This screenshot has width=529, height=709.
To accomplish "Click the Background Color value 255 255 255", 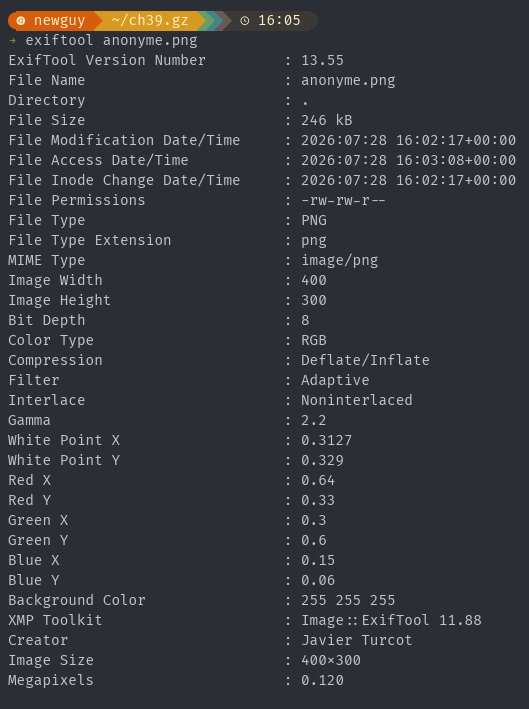I will 348,600.
